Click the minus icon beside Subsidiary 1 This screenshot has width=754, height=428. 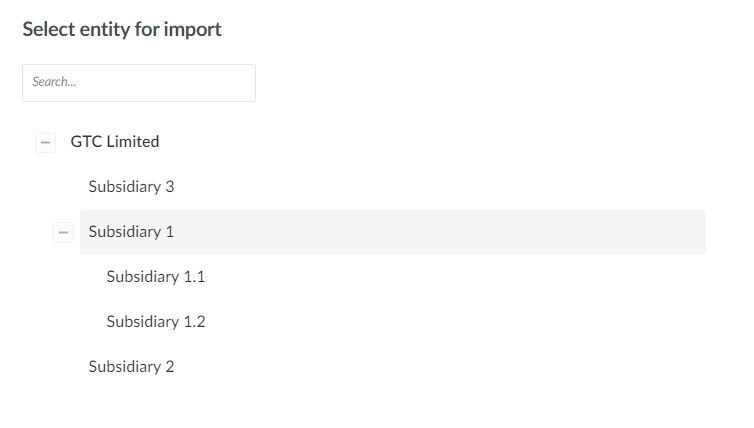pyautogui.click(x=63, y=232)
